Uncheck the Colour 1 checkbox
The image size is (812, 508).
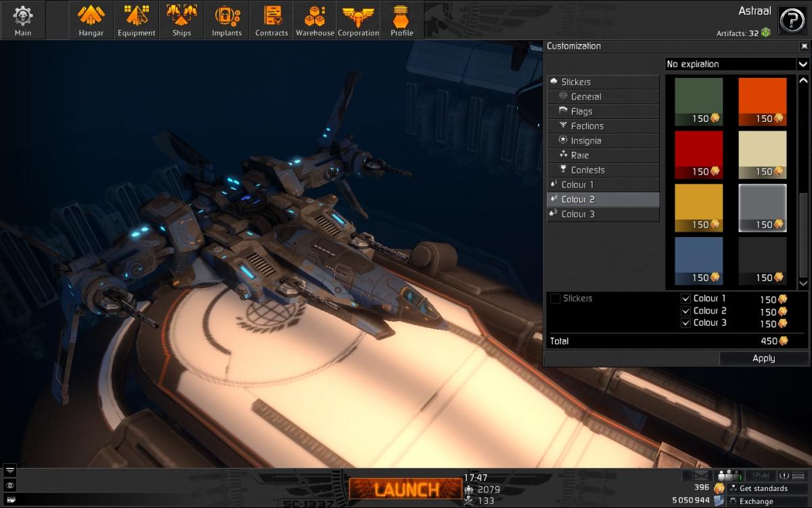[x=685, y=299]
